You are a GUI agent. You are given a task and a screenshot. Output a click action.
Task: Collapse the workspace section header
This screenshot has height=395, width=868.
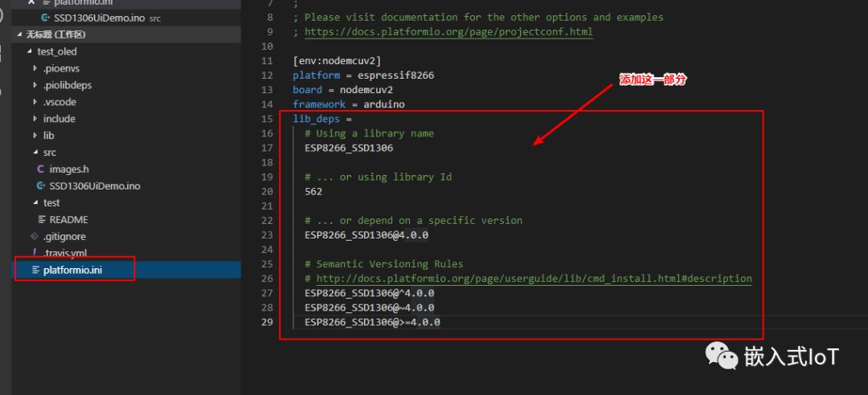(20, 35)
